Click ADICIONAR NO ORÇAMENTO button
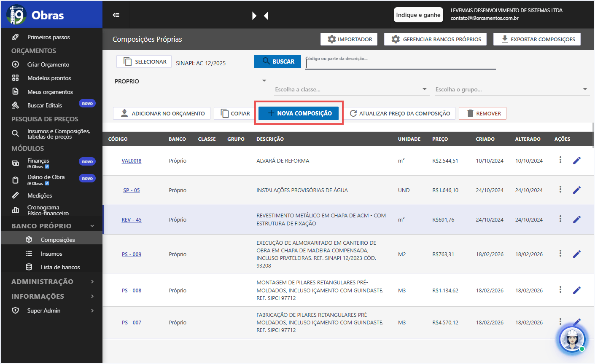Image resolution: width=595 pixels, height=364 pixels. coord(162,113)
